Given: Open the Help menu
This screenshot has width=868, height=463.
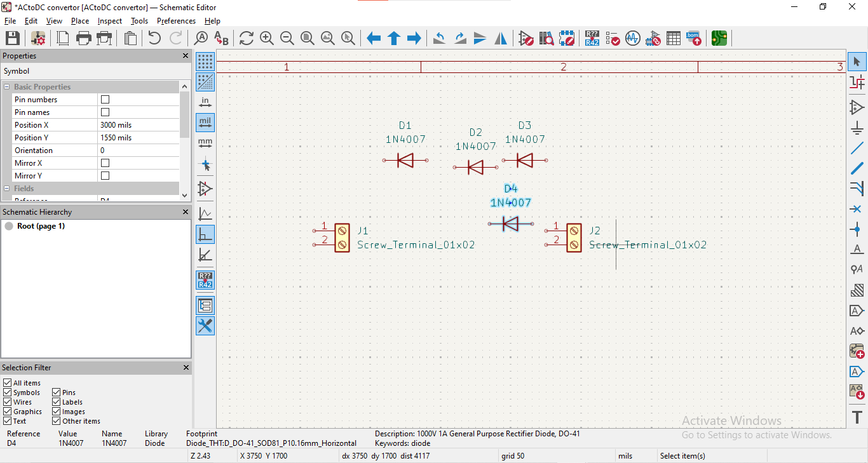Looking at the screenshot, I should (x=212, y=21).
